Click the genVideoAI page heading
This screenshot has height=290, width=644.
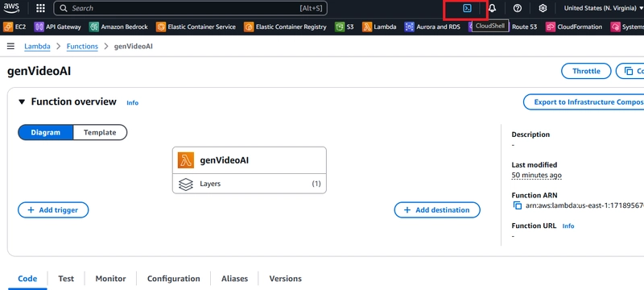39,71
